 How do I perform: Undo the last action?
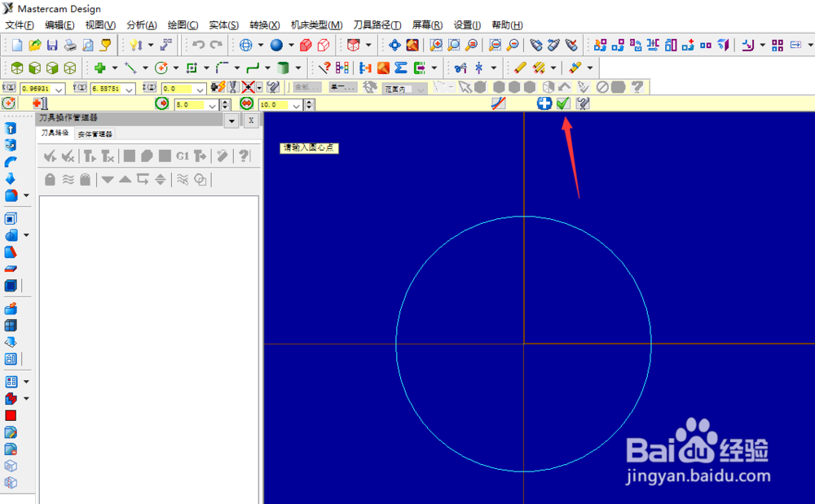198,45
